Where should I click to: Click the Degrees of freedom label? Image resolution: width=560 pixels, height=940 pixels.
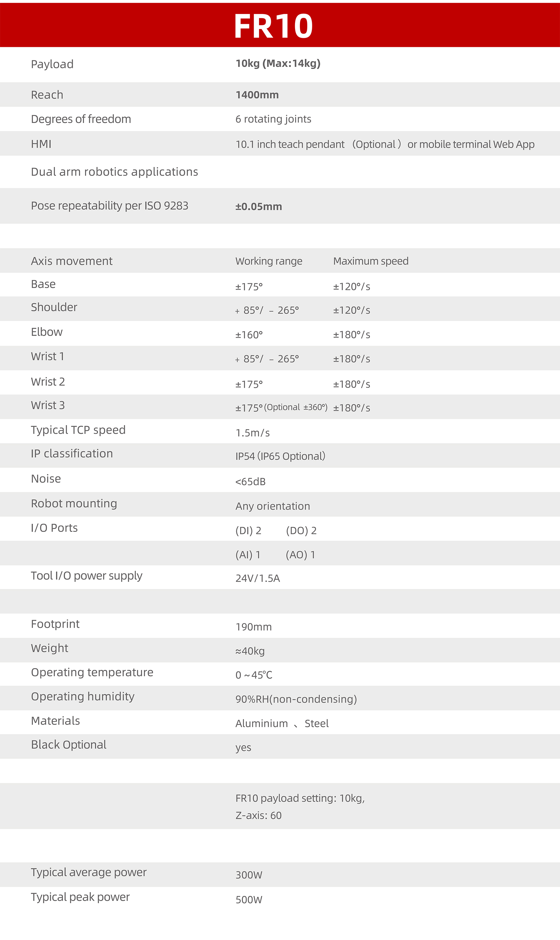click(x=81, y=119)
